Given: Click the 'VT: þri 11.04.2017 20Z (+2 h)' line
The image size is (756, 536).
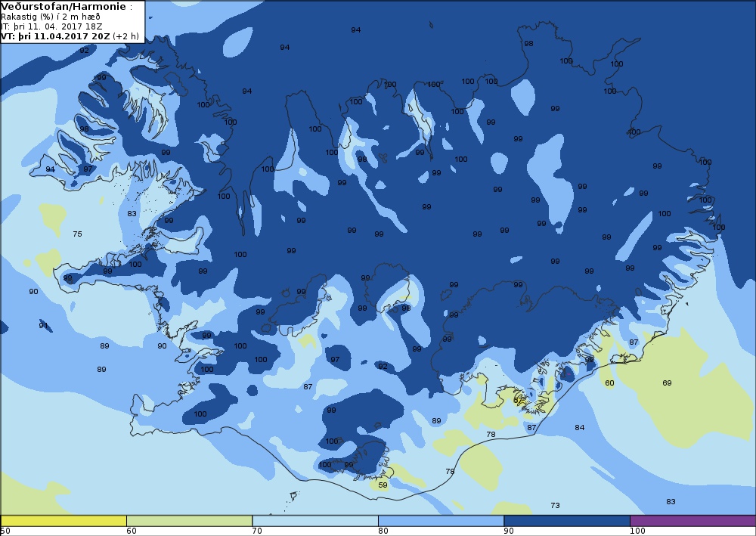Looking at the screenshot, I should tap(70, 36).
